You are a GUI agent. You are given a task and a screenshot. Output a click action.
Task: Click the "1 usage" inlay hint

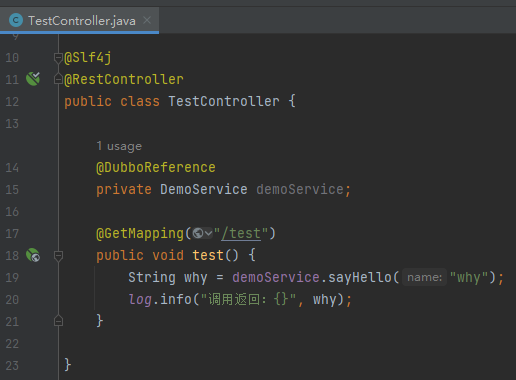click(119, 146)
